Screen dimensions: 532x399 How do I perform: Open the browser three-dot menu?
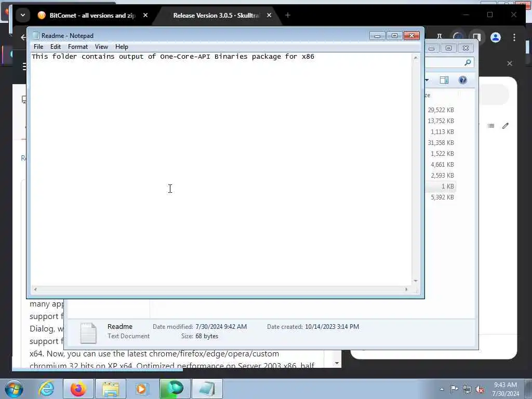click(x=514, y=37)
